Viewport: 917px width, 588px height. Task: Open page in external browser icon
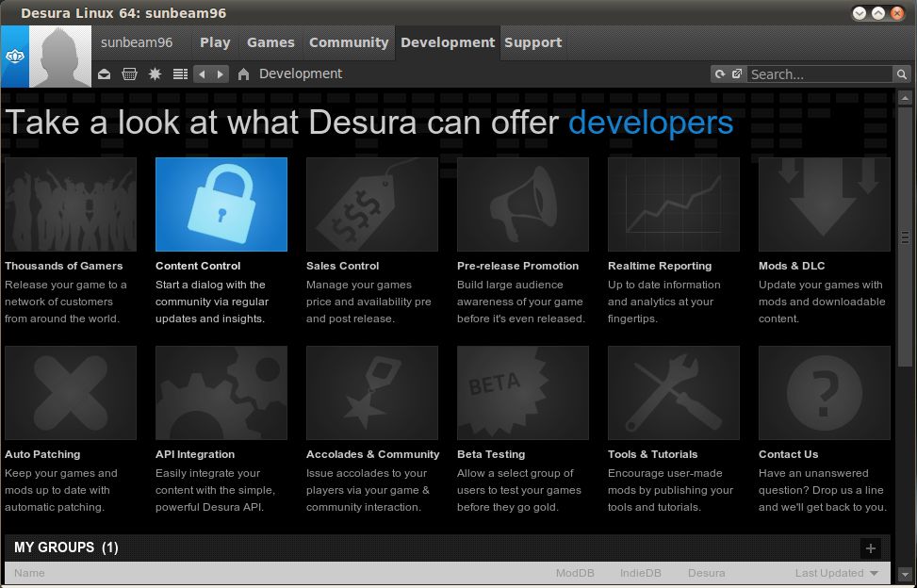tap(737, 74)
